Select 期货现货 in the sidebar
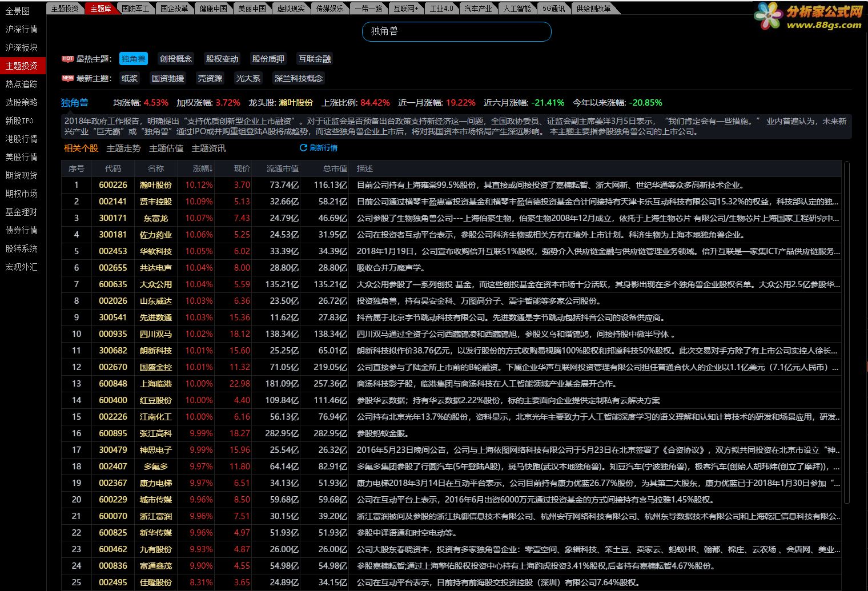This screenshot has width=868, height=591. (22, 175)
